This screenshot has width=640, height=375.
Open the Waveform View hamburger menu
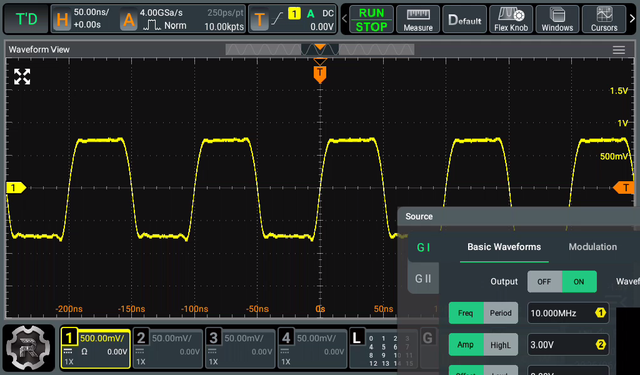pos(618,50)
